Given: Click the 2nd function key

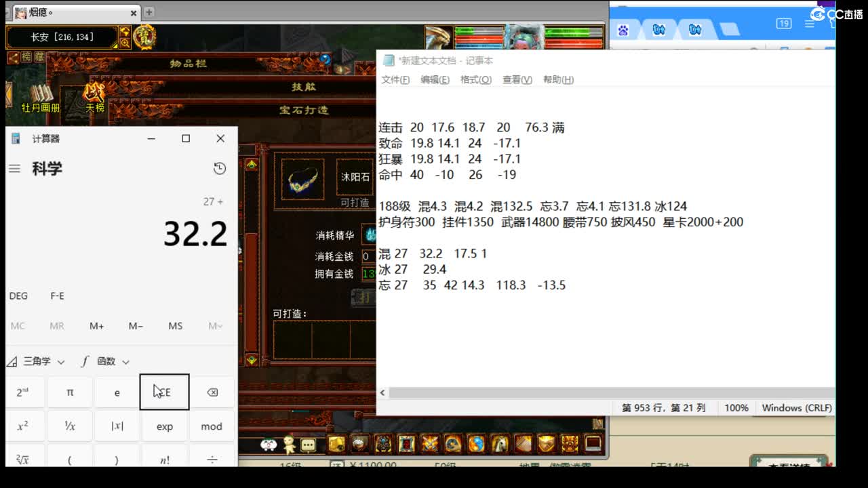Looking at the screenshot, I should [x=22, y=392].
